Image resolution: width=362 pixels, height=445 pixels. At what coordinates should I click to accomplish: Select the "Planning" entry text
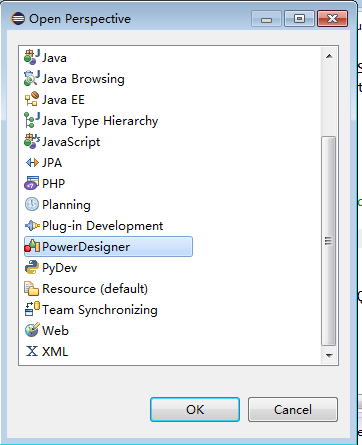coord(66,205)
